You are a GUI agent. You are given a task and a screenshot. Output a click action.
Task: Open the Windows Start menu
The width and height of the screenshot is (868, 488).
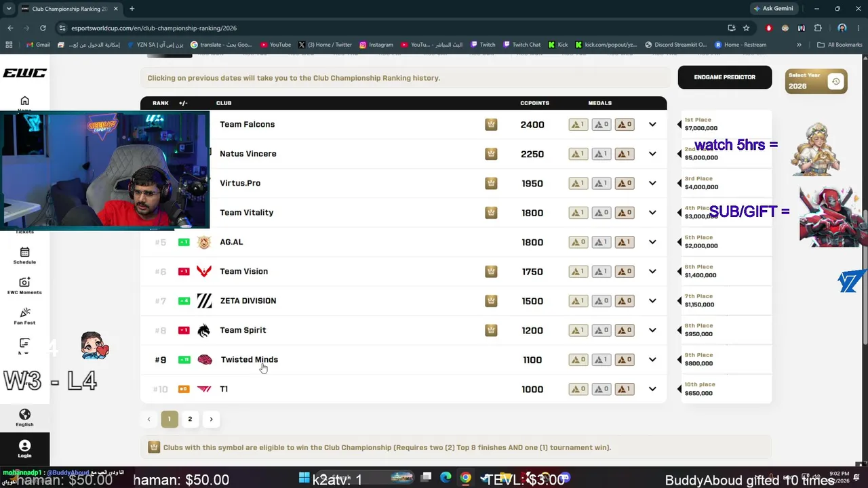click(304, 478)
